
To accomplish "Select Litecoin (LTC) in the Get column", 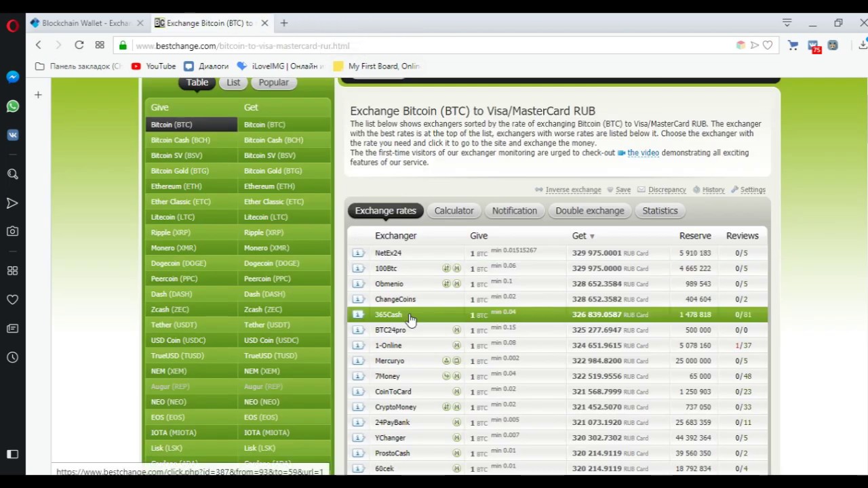I will (x=285, y=217).
